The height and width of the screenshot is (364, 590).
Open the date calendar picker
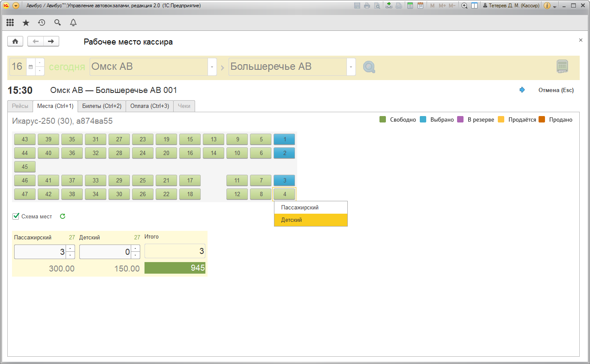pyautogui.click(x=30, y=67)
